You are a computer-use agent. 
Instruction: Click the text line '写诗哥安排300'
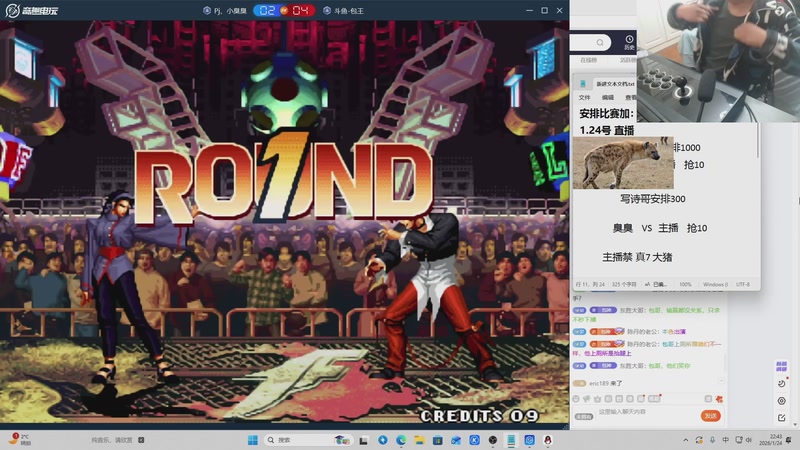(653, 199)
